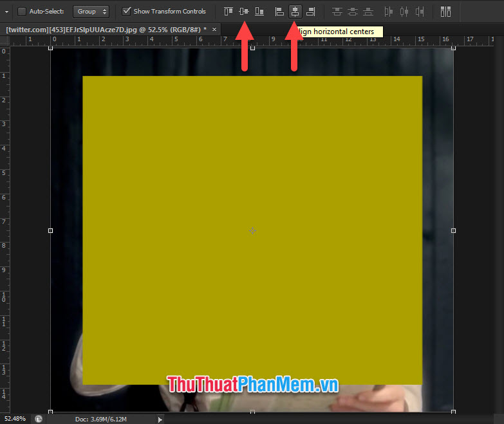
Task: Click Distribute left edges icon
Action: (388, 12)
